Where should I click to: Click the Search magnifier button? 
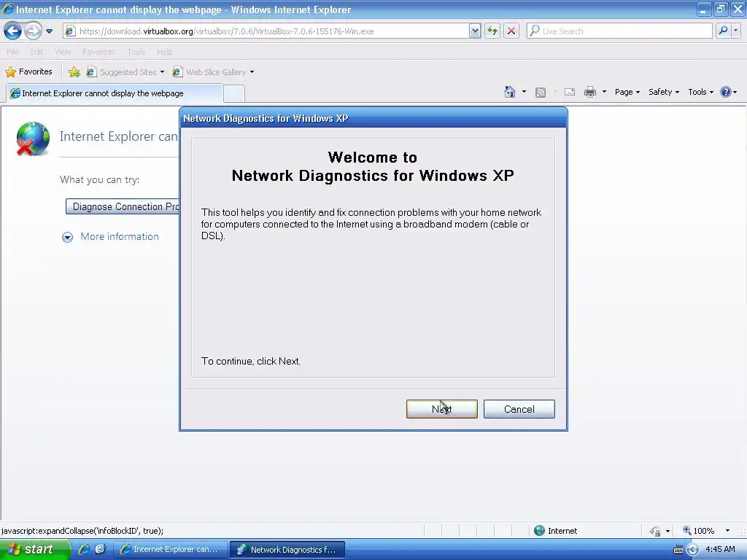point(723,31)
